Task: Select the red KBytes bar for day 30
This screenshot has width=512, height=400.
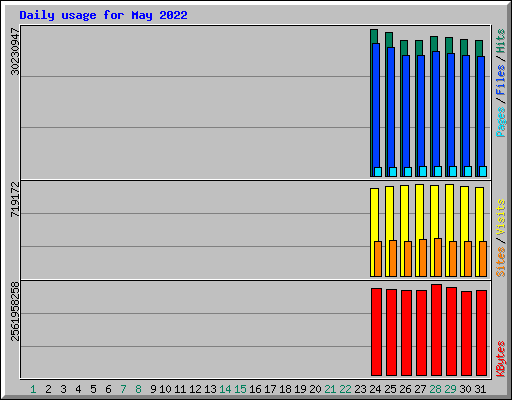Action: (x=466, y=333)
